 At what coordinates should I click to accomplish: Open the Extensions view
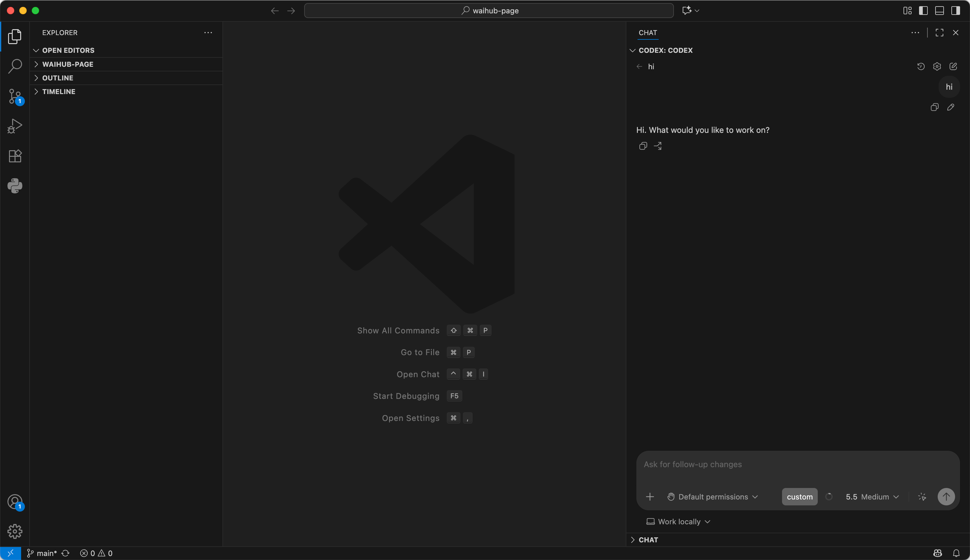point(15,156)
